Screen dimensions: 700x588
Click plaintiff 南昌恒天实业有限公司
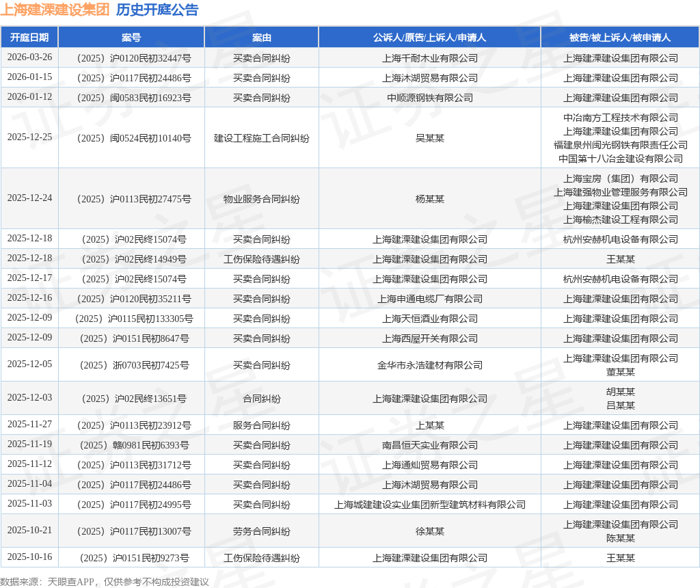click(429, 445)
